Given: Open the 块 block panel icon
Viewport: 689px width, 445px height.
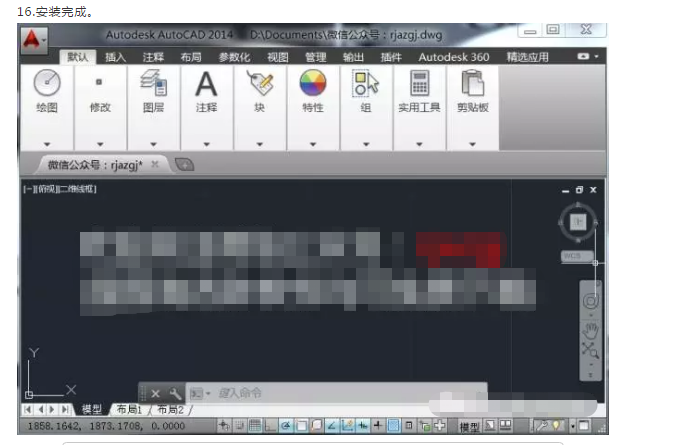Looking at the screenshot, I should 260,83.
